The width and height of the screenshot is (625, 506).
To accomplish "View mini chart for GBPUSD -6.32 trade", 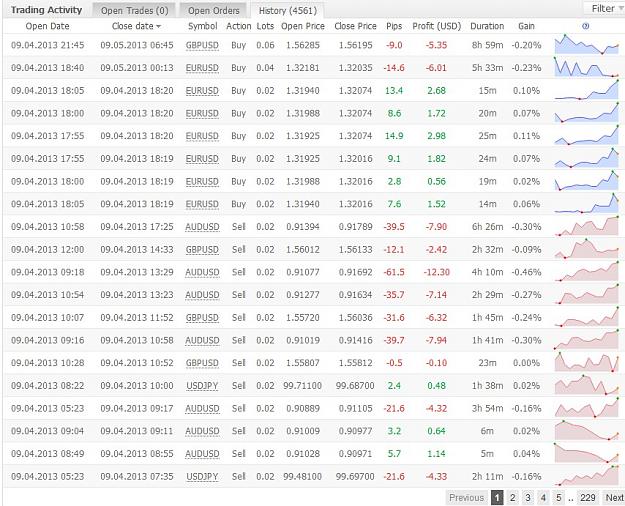I will click(586, 317).
